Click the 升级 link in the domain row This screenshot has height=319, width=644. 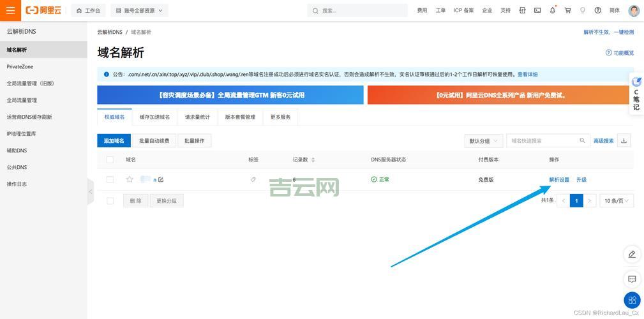pos(581,179)
